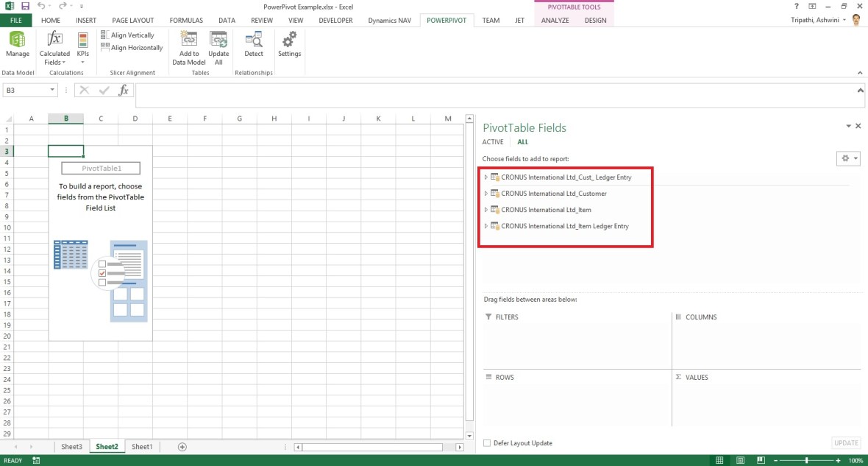868x466 pixels.
Task: Switch to the Sheet3 worksheet
Action: 71,446
